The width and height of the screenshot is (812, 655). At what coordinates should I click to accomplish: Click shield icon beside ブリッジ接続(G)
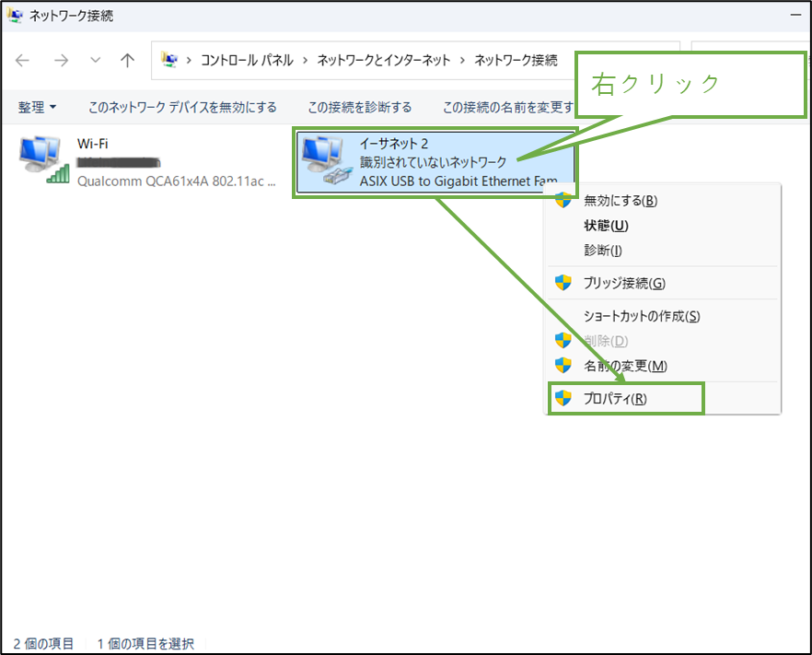pyautogui.click(x=563, y=283)
